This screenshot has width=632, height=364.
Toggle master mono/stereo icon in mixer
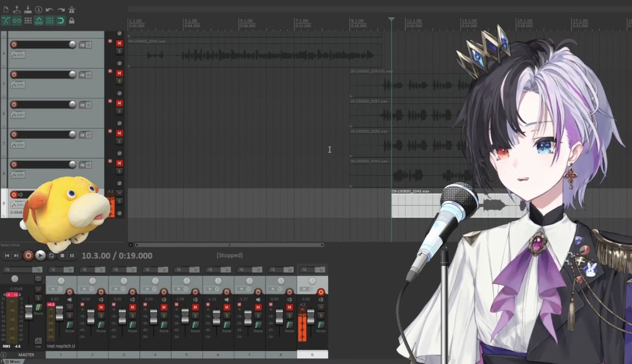pos(38,279)
